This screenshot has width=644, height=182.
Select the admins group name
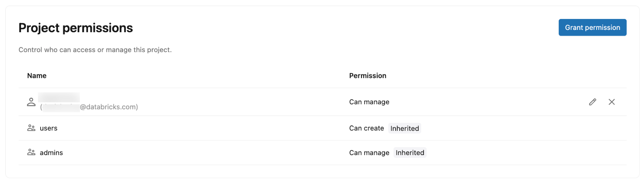[51, 153]
